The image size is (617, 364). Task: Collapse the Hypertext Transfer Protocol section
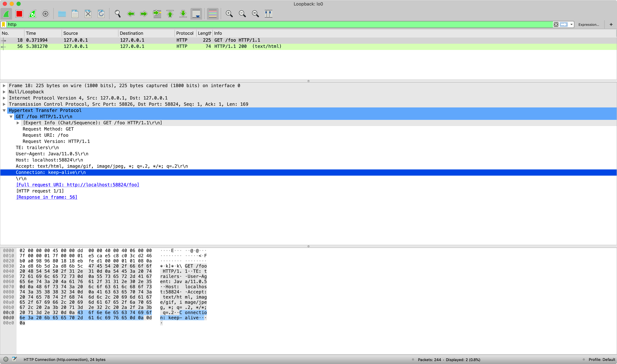[x=4, y=110]
